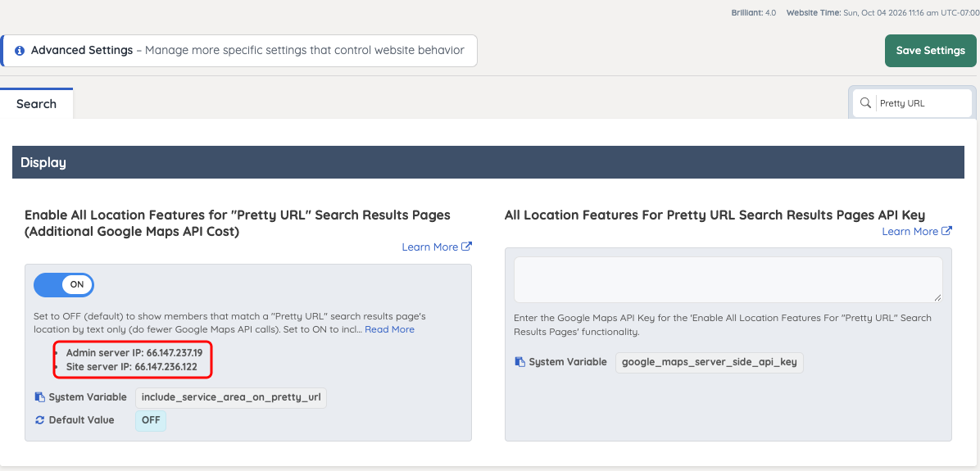Click the OFF default value badge
980x471 pixels.
(x=151, y=420)
